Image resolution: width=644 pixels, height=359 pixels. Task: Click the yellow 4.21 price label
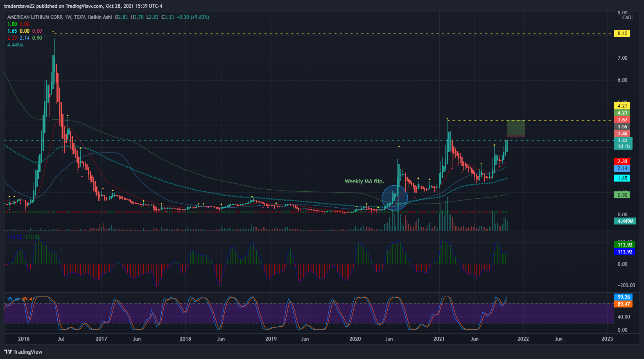coord(622,106)
